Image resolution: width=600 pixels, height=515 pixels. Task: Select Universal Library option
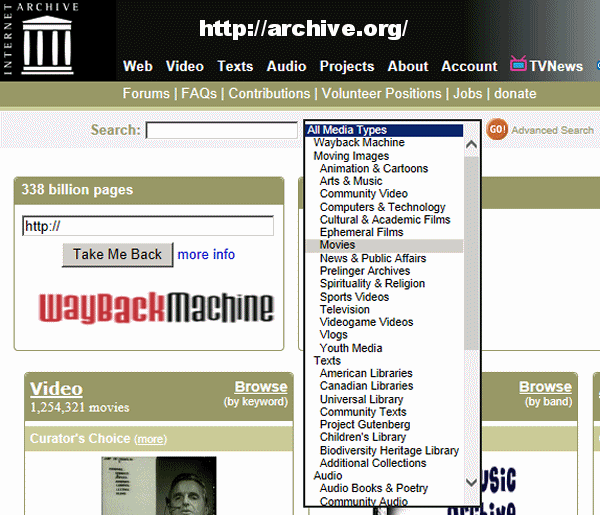click(385, 399)
